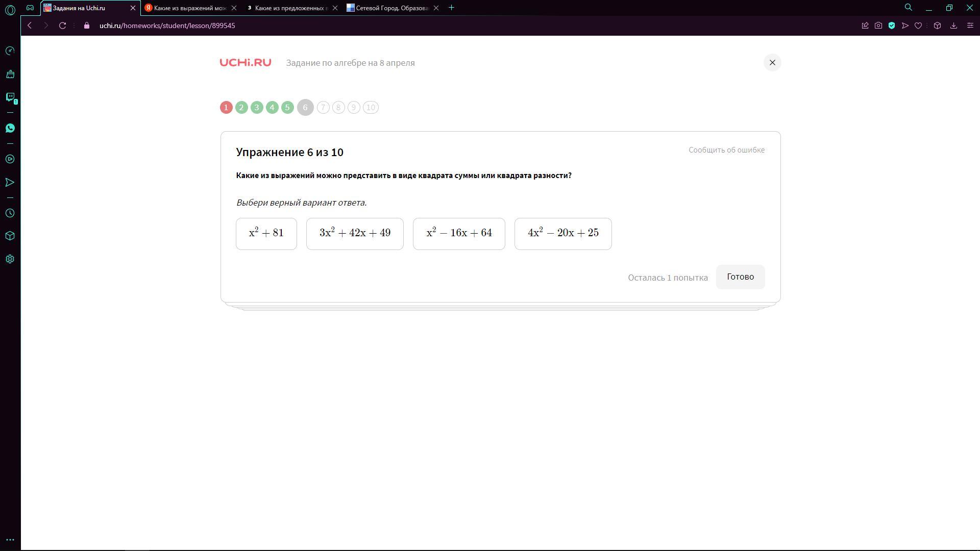The height and width of the screenshot is (551, 980).
Task: Open a new browser tab
Action: click(x=451, y=8)
